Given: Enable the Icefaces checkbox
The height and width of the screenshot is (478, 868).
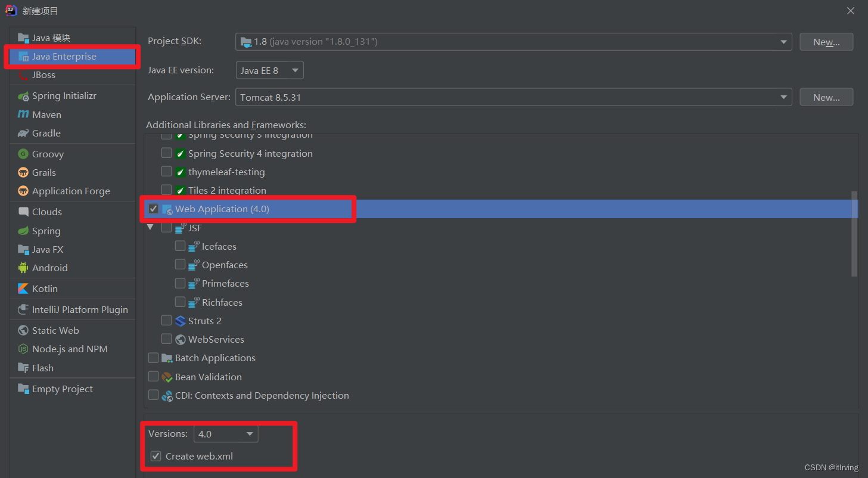Looking at the screenshot, I should tap(180, 246).
